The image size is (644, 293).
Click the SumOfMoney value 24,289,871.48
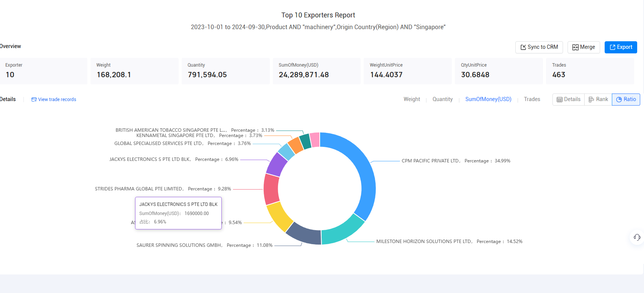[304, 75]
